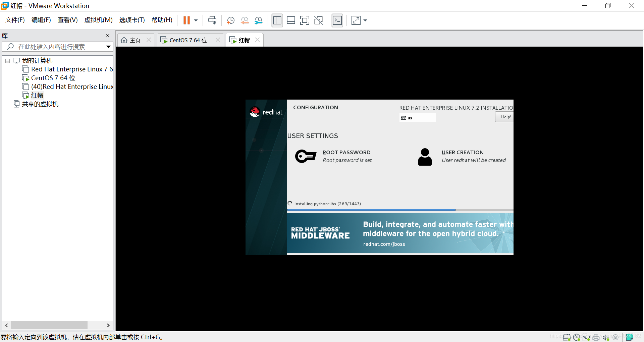Revert VM to its previous snapshot

pyautogui.click(x=245, y=20)
